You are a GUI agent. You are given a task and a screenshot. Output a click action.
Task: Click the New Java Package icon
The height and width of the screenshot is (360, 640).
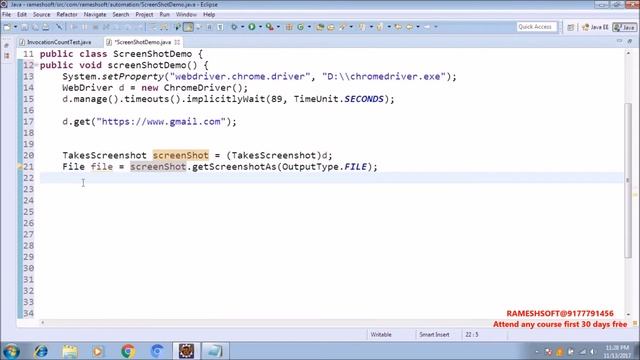(289, 27)
